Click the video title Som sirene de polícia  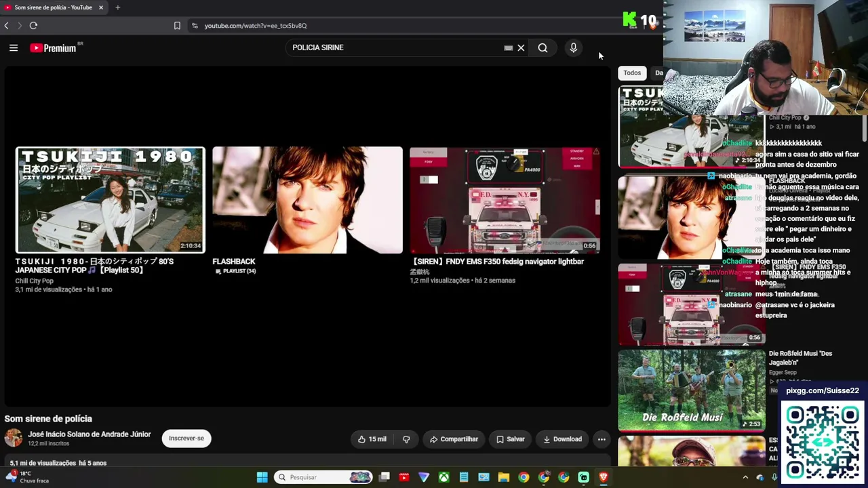coord(48,419)
